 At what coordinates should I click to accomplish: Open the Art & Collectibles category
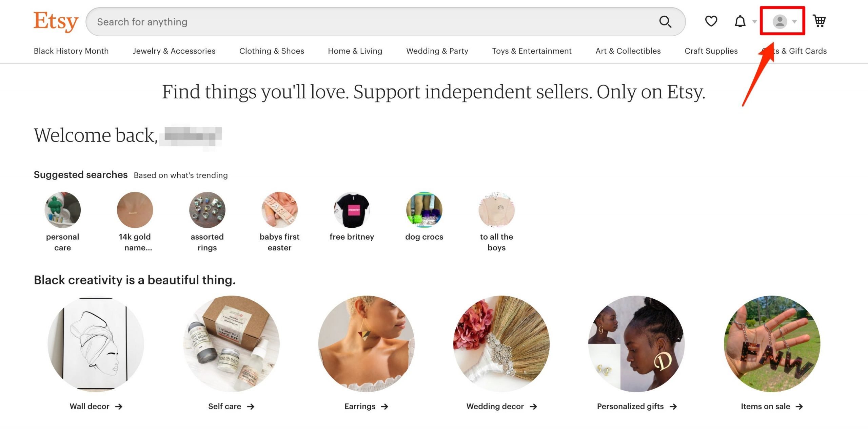tap(628, 51)
